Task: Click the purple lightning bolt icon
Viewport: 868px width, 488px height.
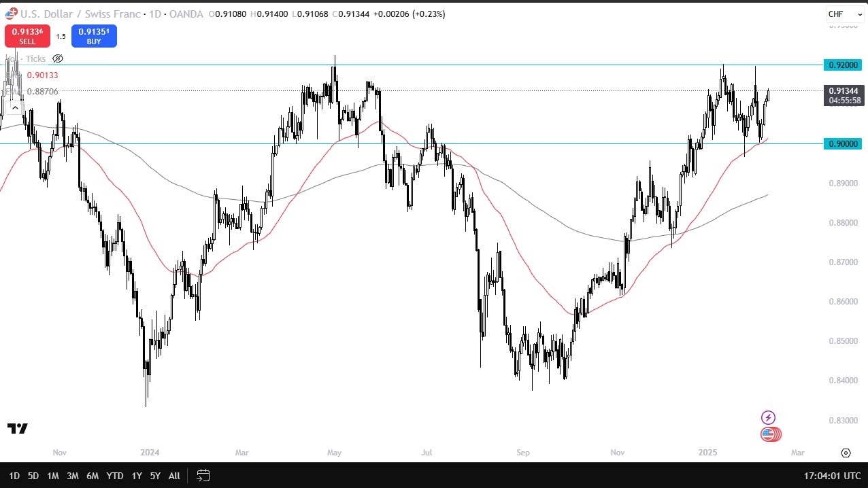Action: click(x=768, y=417)
